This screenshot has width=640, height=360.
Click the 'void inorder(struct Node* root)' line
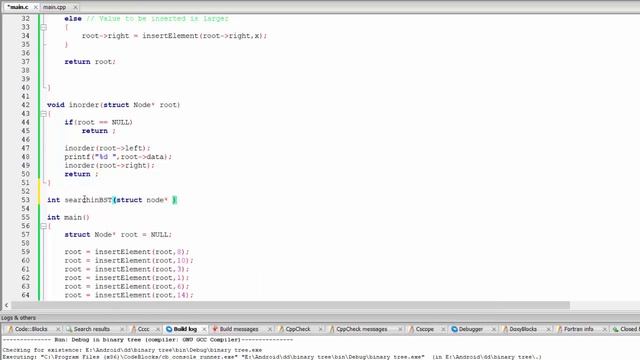113,105
